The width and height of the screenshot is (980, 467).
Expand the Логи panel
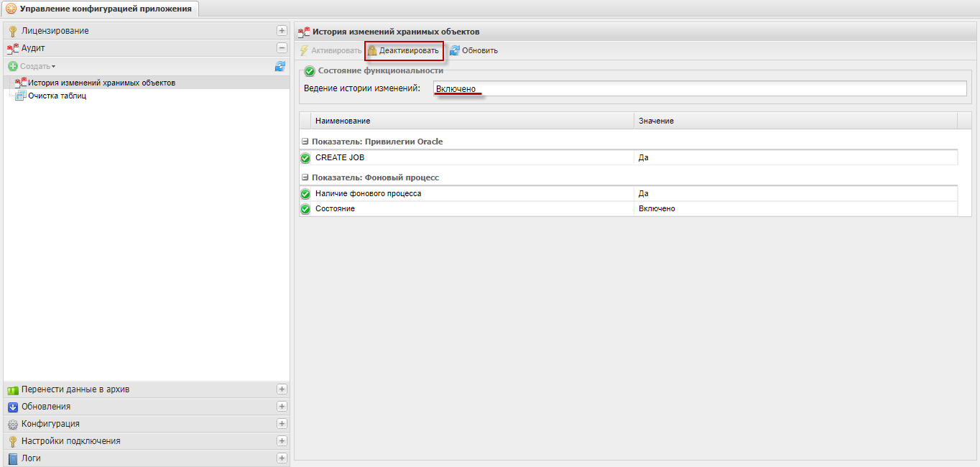[282, 458]
